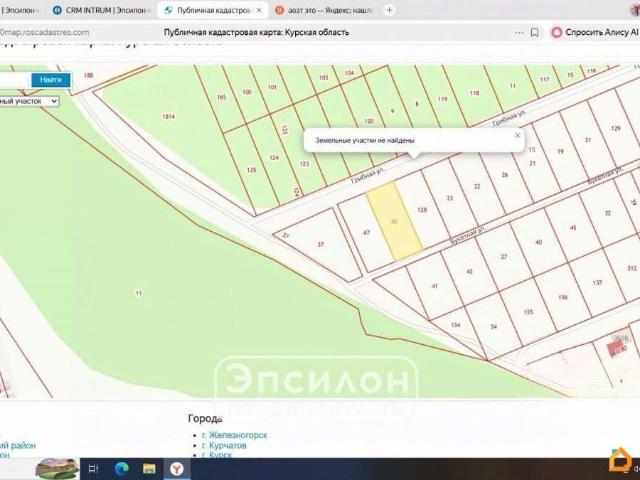Open the г. Курчатов link
Screen dimensions: 640x480
coord(224,445)
